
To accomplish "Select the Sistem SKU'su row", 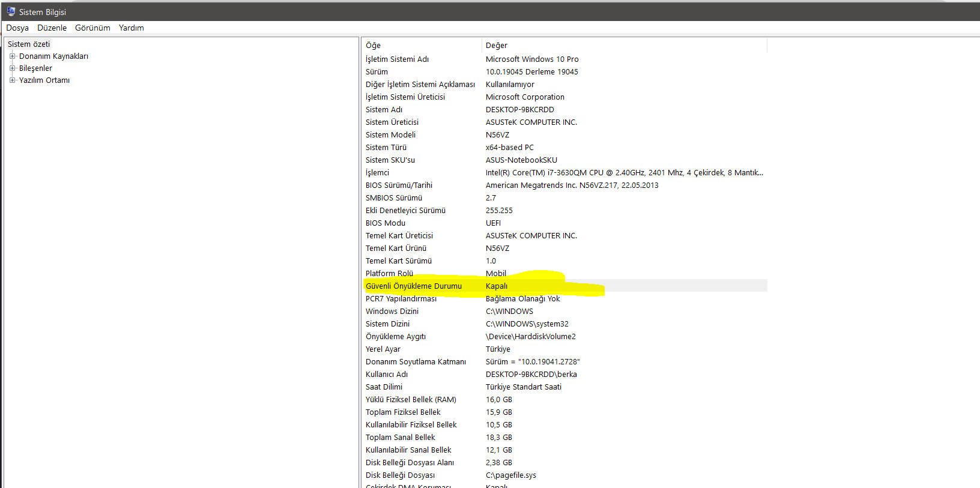I will click(x=390, y=160).
